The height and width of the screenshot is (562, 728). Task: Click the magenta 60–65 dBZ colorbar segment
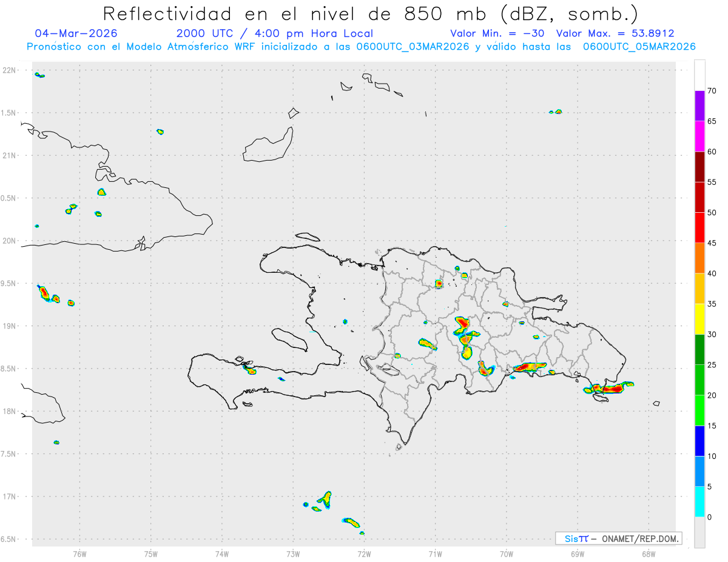[699, 136]
